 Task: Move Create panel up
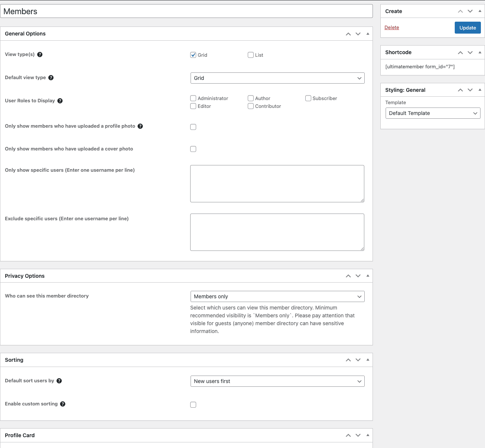(x=460, y=11)
